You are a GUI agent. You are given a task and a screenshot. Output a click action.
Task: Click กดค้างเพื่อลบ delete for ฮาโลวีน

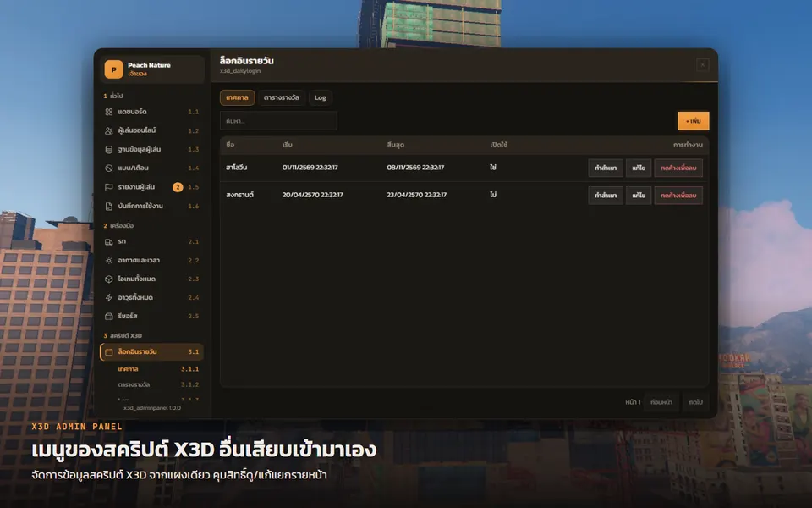coord(678,168)
